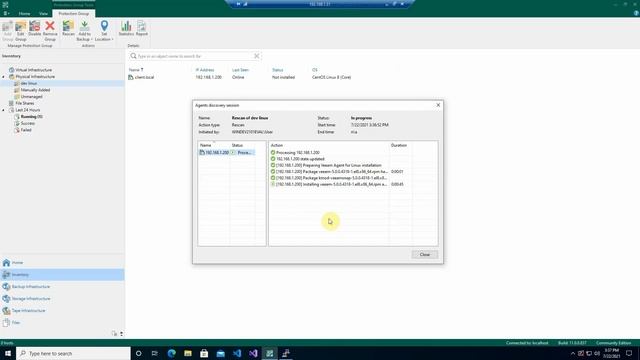Select the dev linux protection group
This screenshot has width=640, height=360.
29,83
